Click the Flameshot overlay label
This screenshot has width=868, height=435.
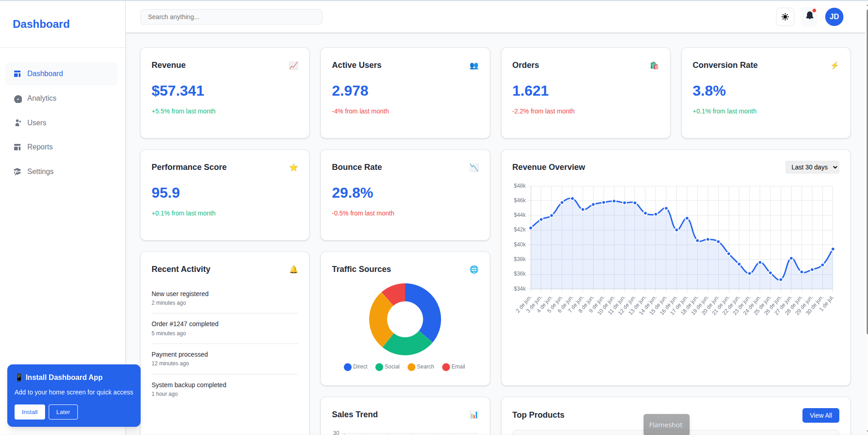click(x=666, y=425)
